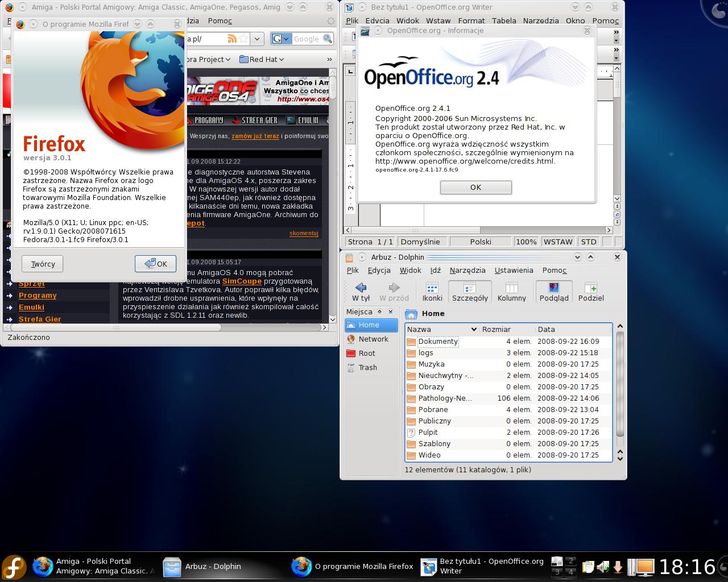Switch to OpenOffice.org Writer taskbar entry
Screen dimensions: 728x582
click(482, 566)
